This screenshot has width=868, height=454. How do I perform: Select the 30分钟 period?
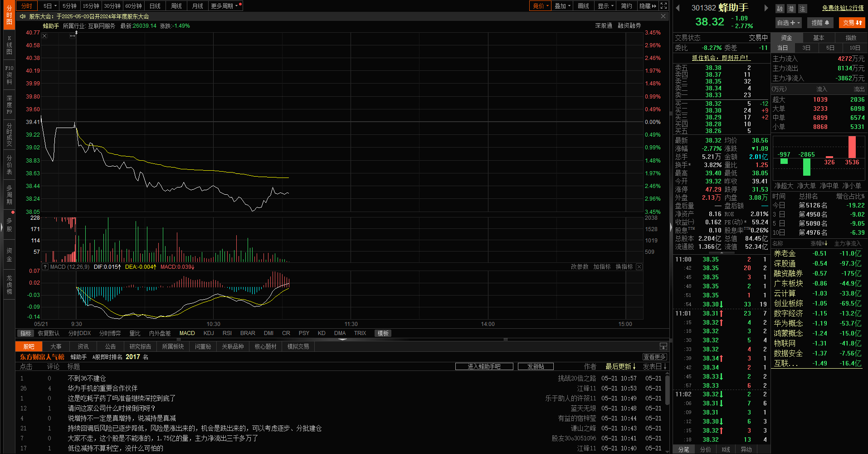point(112,6)
